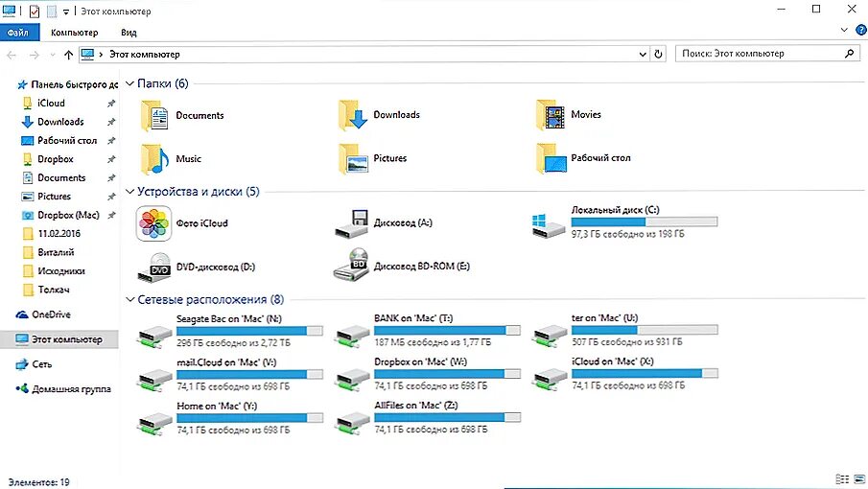The width and height of the screenshot is (868, 489).
Task: Open the Documents folder icon
Action: [154, 116]
